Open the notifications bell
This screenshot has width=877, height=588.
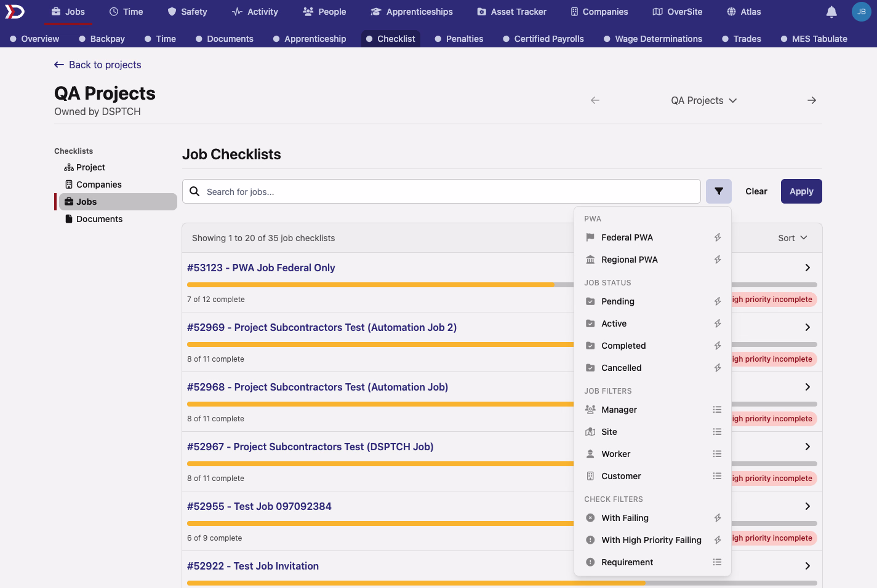click(x=831, y=12)
